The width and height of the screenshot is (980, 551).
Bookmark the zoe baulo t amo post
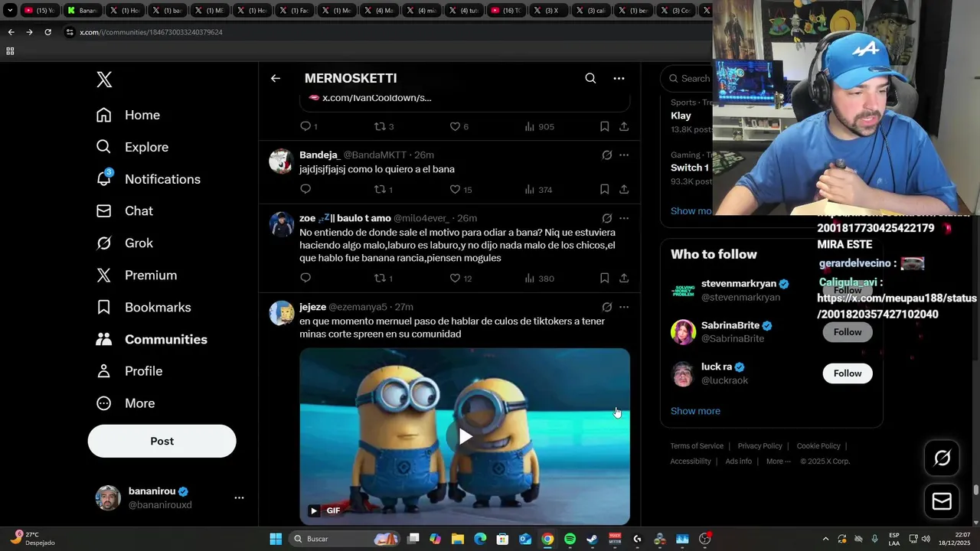click(604, 278)
